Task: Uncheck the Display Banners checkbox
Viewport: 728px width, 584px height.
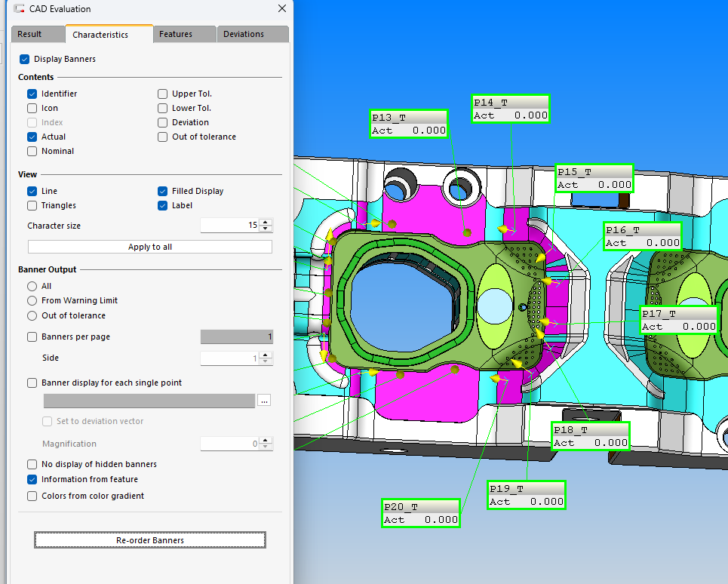Action: [x=25, y=60]
